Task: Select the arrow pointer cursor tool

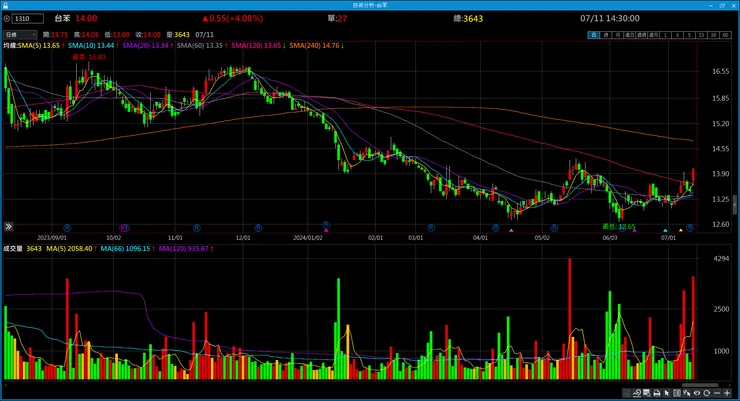Action: pos(667,393)
